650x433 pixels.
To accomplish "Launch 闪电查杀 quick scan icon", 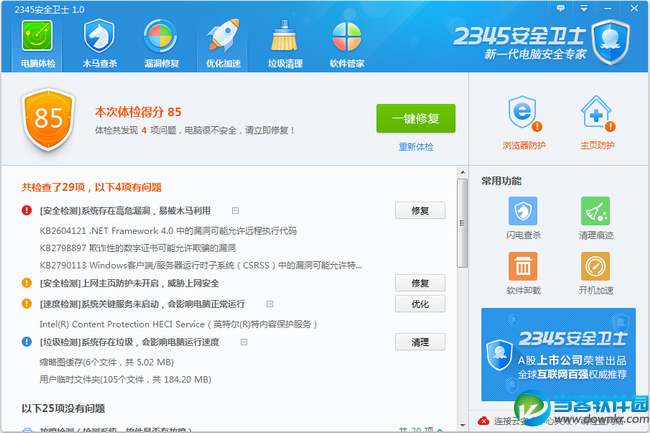I will click(523, 211).
